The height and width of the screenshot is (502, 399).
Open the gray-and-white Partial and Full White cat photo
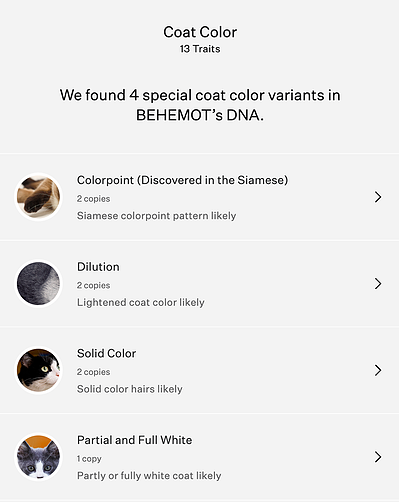point(38,457)
